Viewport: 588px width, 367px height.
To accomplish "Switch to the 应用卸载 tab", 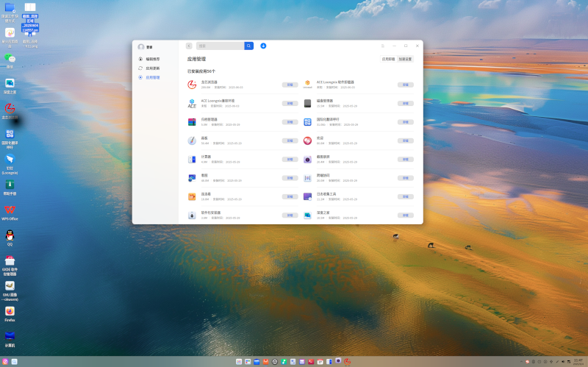I will [389, 59].
